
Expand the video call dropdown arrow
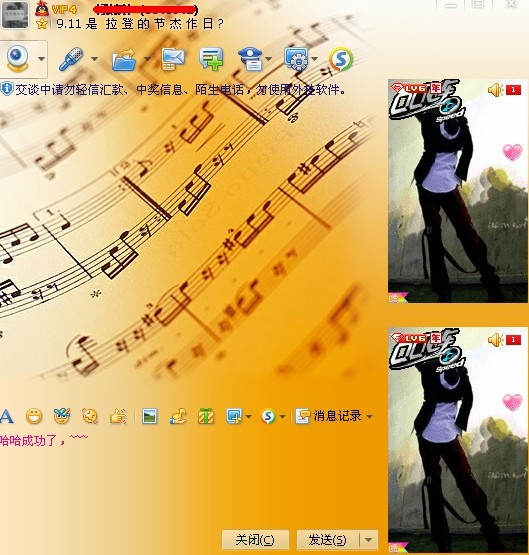[41, 59]
